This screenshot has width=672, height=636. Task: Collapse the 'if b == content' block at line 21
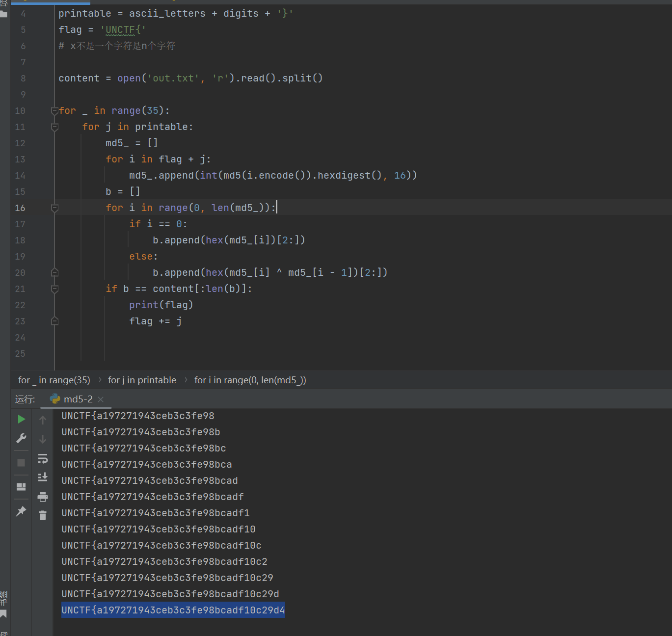[54, 289]
